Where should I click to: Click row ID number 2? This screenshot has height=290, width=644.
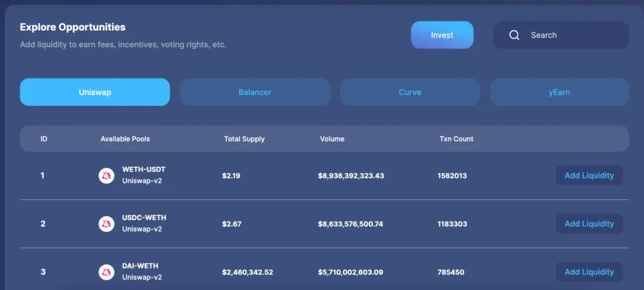click(x=43, y=224)
